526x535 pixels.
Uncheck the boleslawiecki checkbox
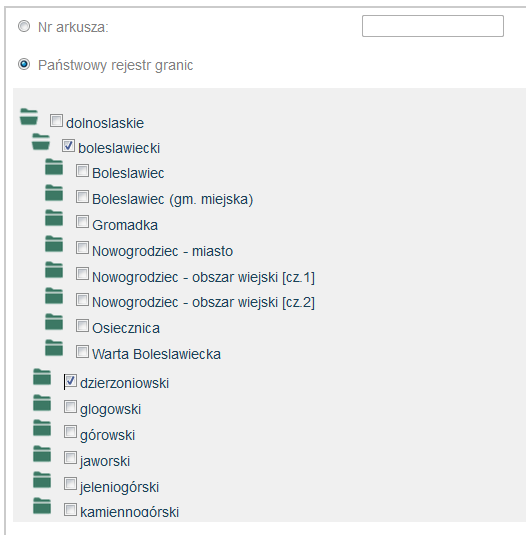click(x=68, y=145)
